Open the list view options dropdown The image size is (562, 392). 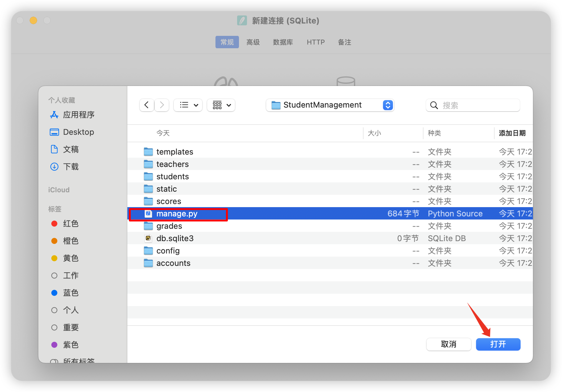point(188,105)
